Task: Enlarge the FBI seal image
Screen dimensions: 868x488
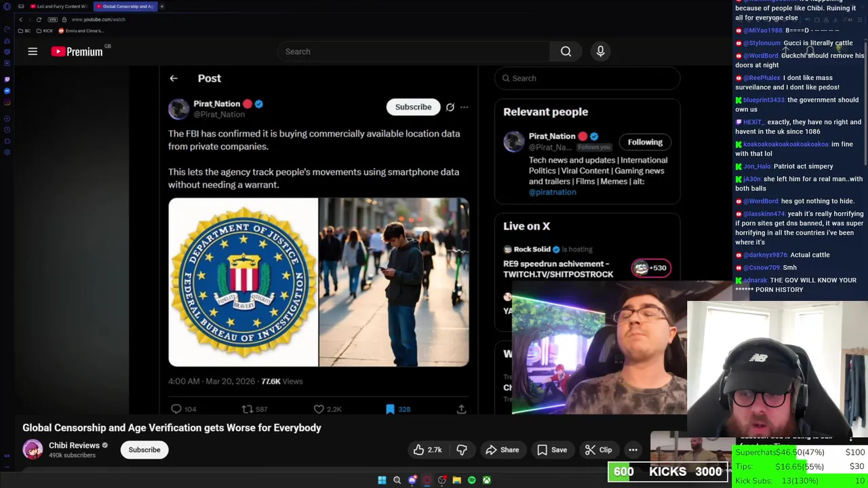Action: coord(243,282)
